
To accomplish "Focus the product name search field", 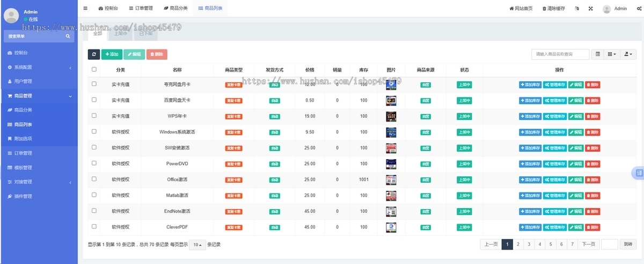I will pos(560,54).
